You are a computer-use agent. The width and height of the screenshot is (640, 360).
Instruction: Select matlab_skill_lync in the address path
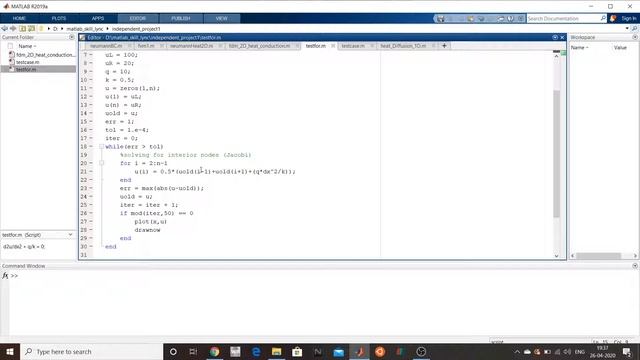pos(85,29)
